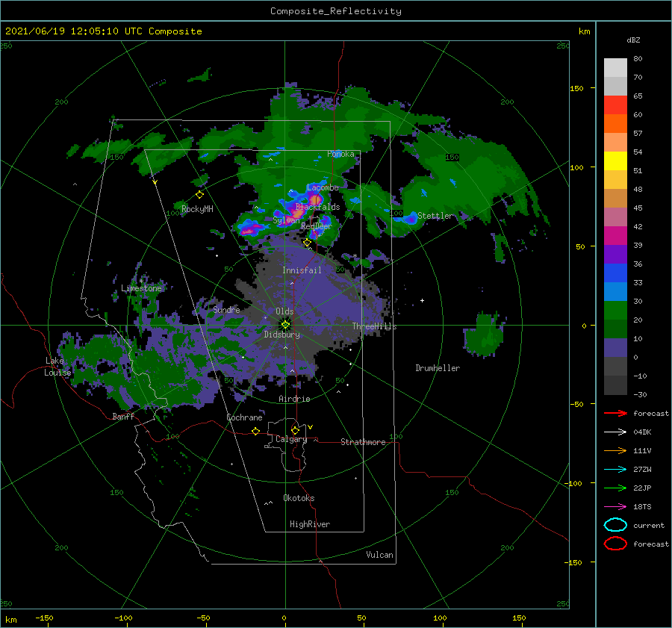
Task: Click the Olds label
Action: [284, 311]
